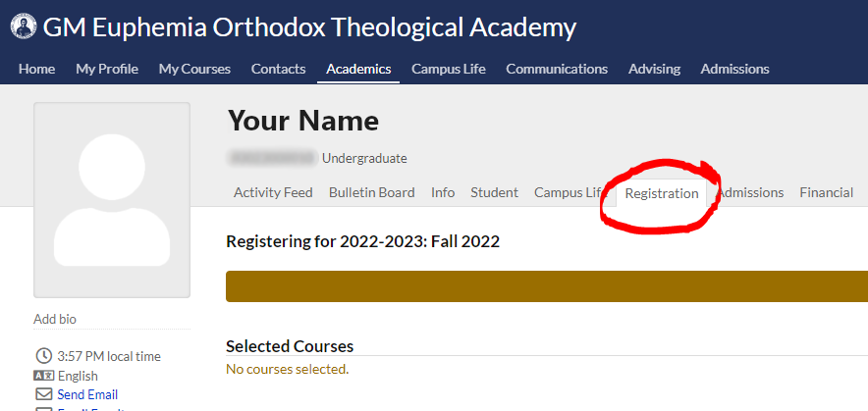Switch to the Activity Feed tab

(273, 192)
